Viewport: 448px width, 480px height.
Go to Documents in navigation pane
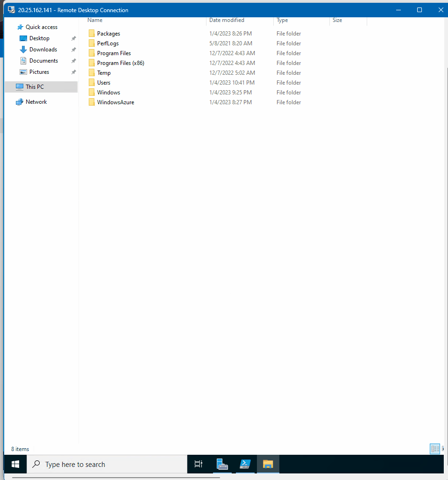(43, 61)
